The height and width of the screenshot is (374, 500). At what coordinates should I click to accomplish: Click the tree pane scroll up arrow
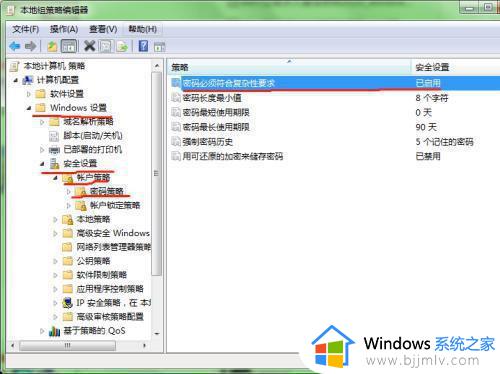(x=157, y=66)
